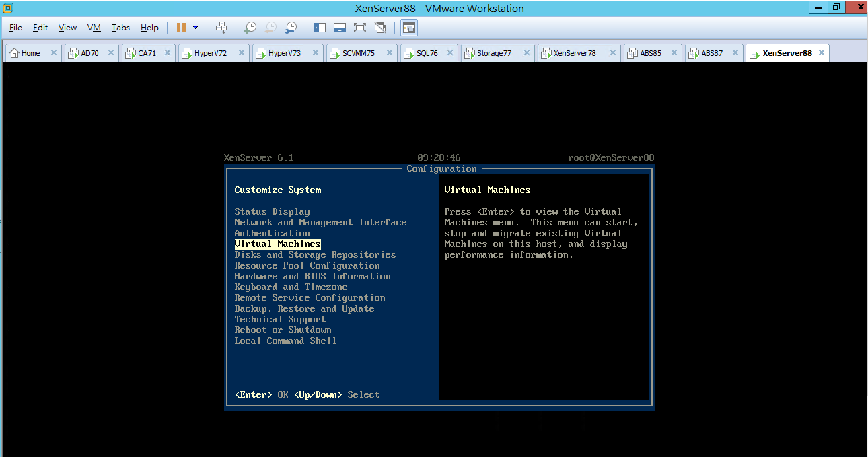Close the active XenServer88 tab
The width and height of the screenshot is (868, 457).
coord(821,53)
